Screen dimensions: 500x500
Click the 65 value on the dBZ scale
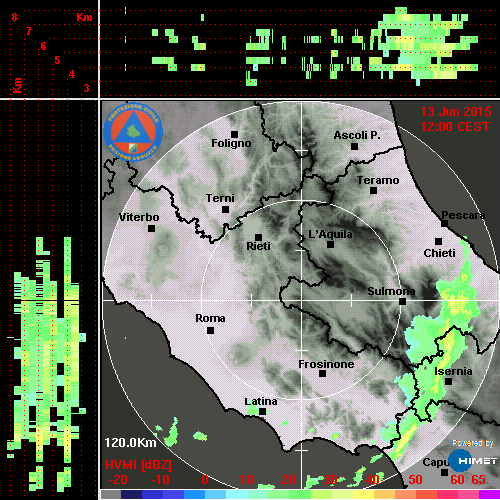pos(478,480)
